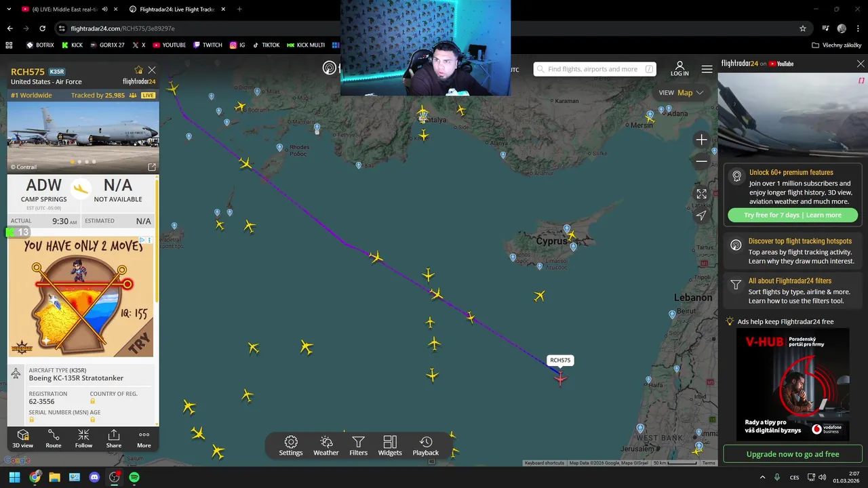
Task: Select the RCH575 red aircraft on map
Action: (x=560, y=378)
